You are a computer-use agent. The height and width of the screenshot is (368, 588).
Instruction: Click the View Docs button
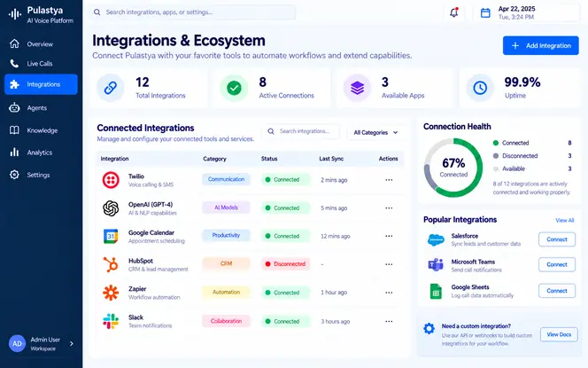click(x=559, y=334)
